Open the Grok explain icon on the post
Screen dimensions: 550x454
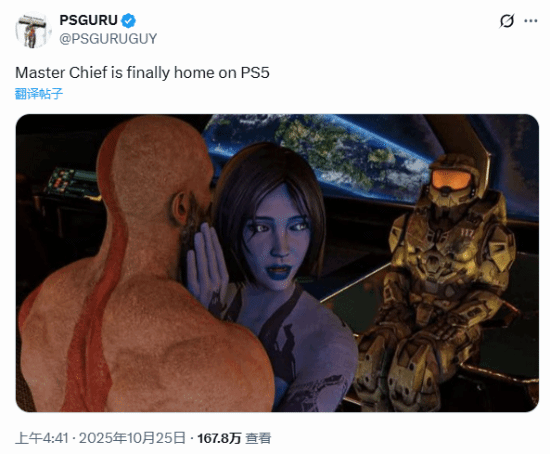[x=507, y=21]
